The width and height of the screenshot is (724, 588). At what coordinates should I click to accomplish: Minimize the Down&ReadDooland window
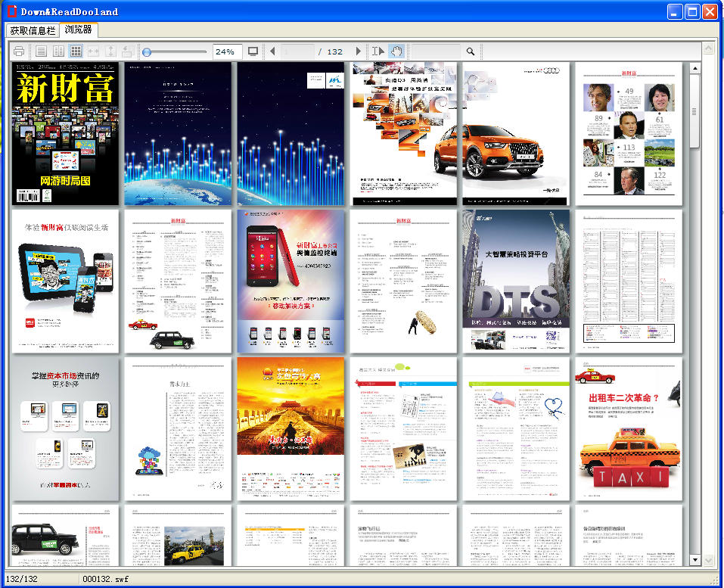675,11
